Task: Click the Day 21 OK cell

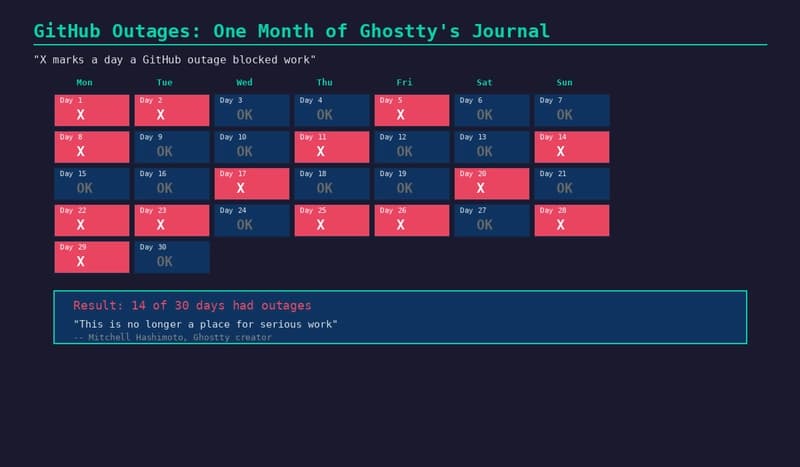Action: point(572,184)
